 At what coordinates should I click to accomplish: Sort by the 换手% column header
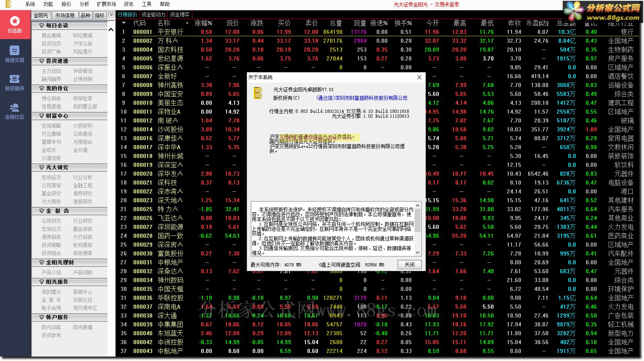pos(403,23)
